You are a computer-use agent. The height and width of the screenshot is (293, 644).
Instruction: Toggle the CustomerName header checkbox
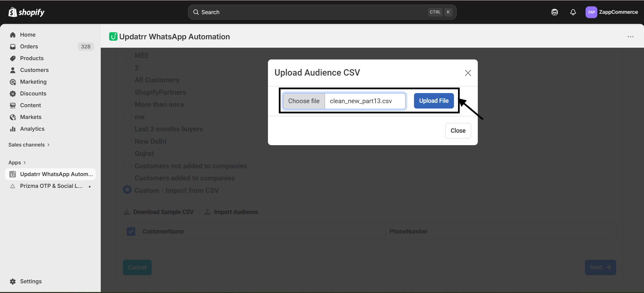coord(131,232)
